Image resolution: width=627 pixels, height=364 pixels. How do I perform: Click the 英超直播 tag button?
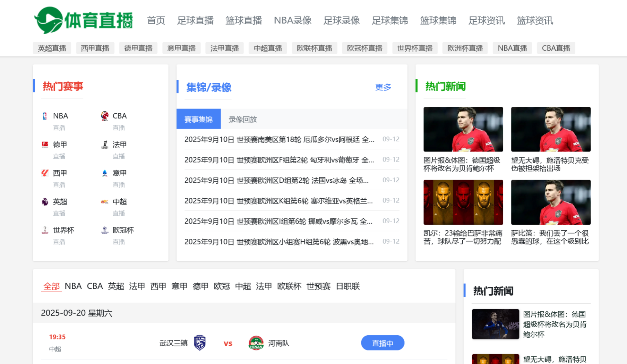tap(52, 48)
